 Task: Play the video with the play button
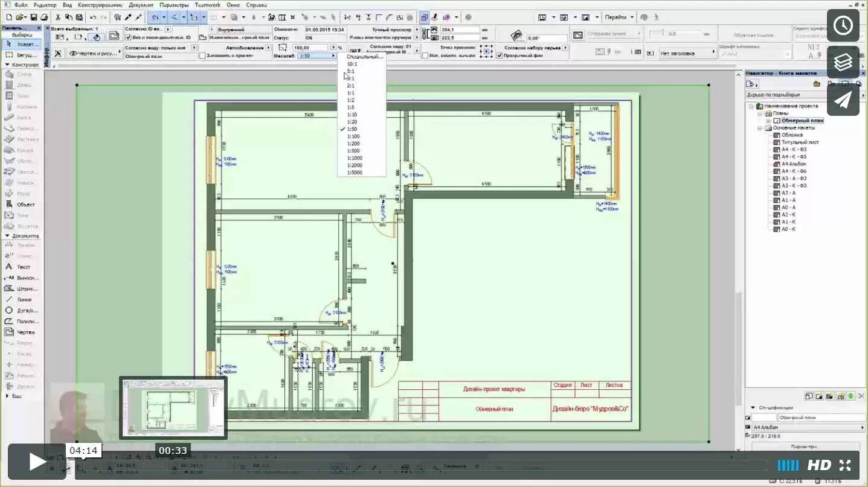tap(37, 462)
